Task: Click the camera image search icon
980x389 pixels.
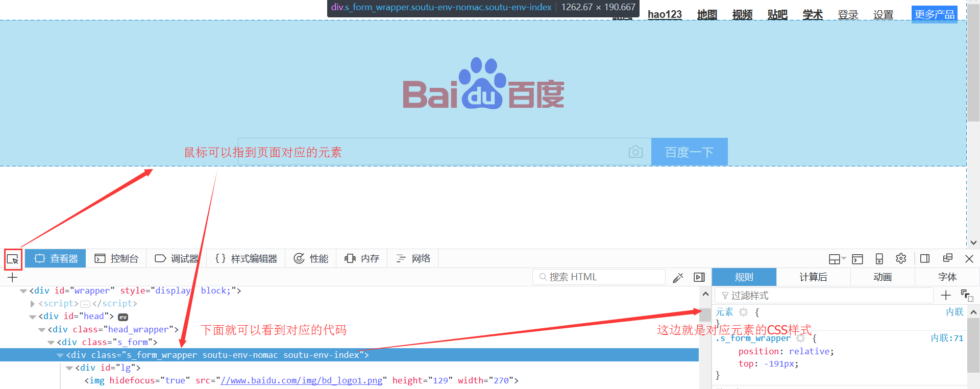Action: pos(635,152)
